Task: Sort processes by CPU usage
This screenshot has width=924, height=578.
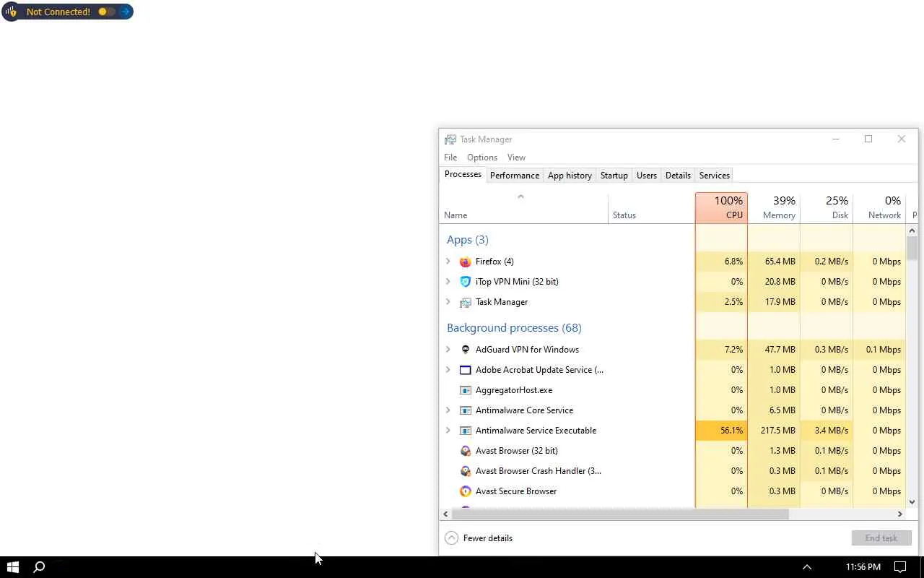Action: [x=721, y=208]
